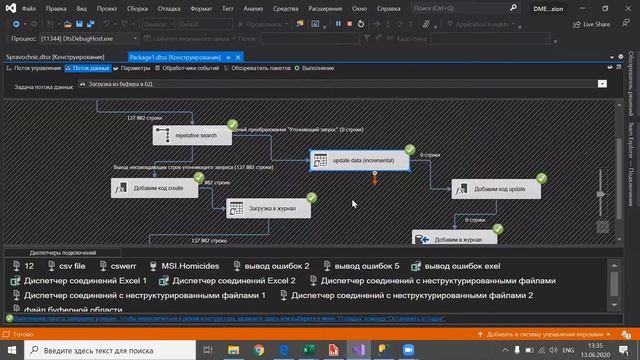Screen dimensions: 640x360
Task: Open the notifications bell in status bar
Action: [626, 334]
